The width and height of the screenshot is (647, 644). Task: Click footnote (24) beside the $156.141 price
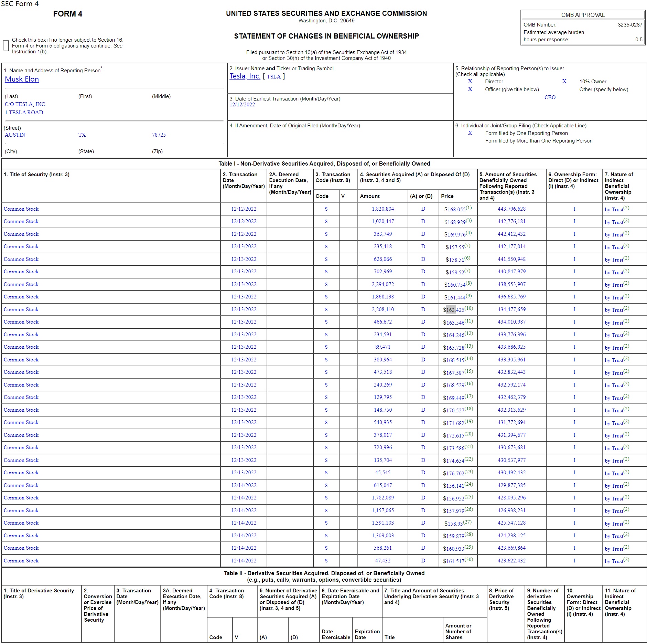469,484
